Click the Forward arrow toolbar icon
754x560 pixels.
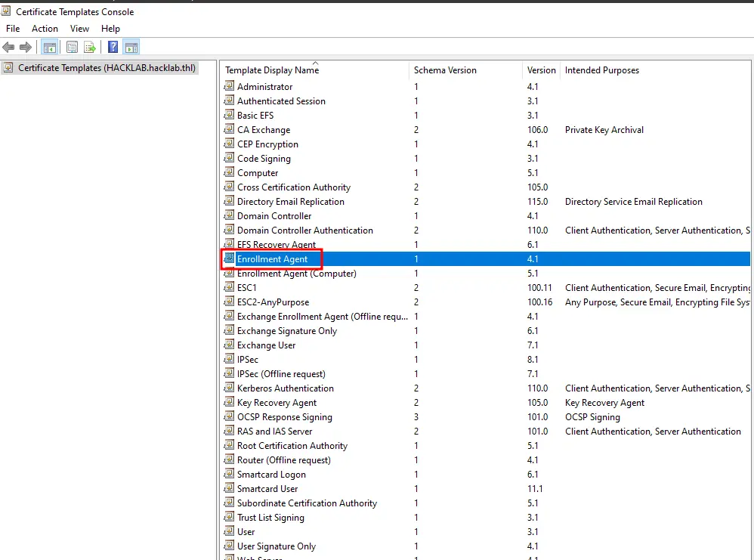click(26, 48)
